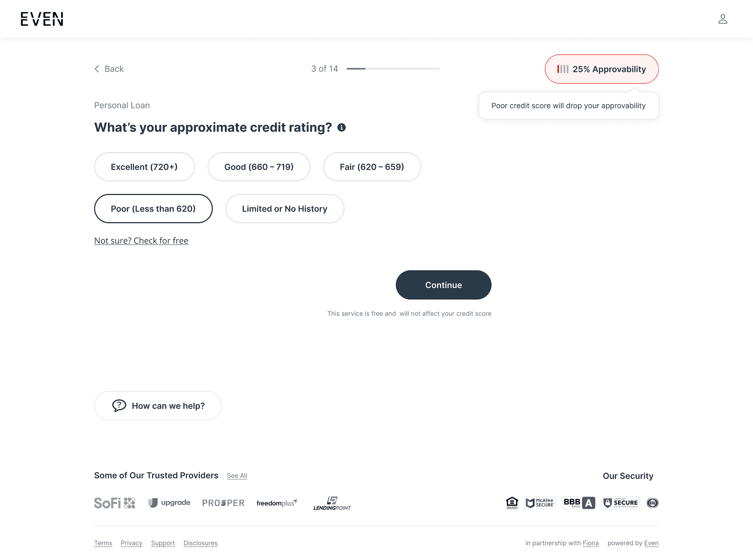
Task: Click the Verified Secure encryption badge
Action: tap(621, 503)
